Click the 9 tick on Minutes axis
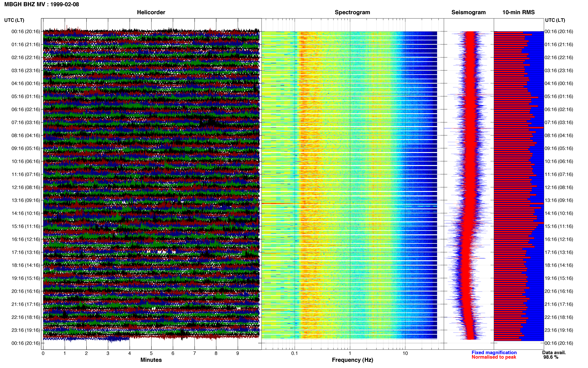This screenshot has height=368, width=588. tap(238, 353)
